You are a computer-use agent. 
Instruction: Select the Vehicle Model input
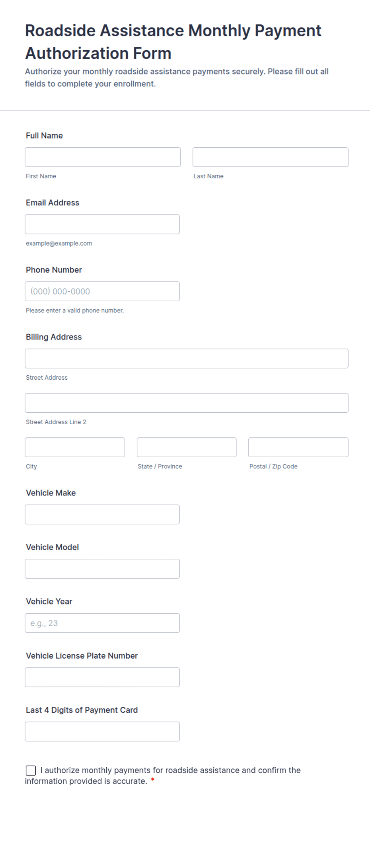[x=102, y=569]
